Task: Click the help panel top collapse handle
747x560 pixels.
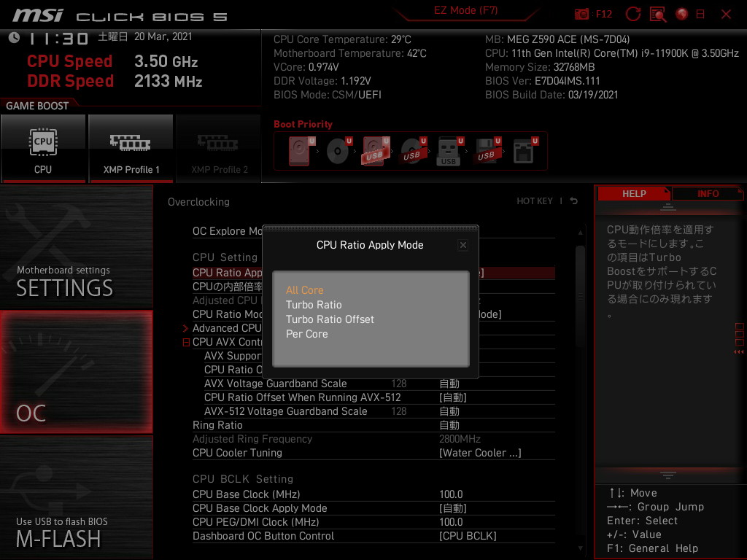Action: [668, 207]
